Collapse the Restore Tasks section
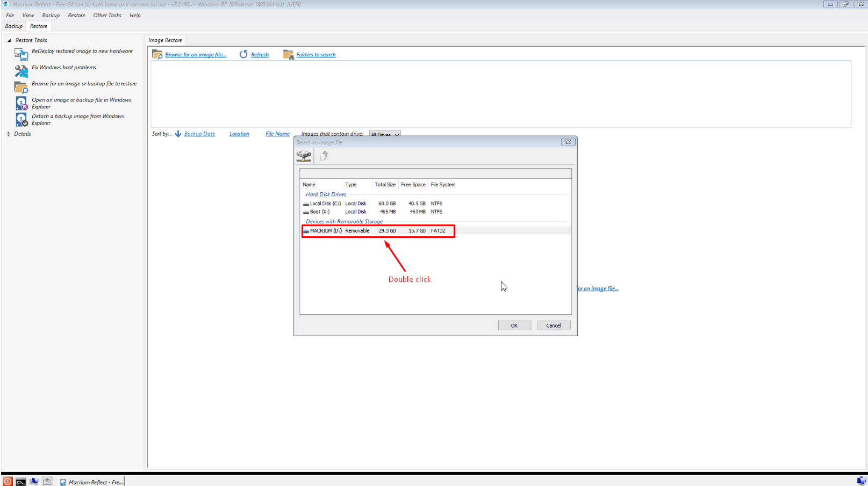The width and height of the screenshot is (868, 486). [x=9, y=40]
